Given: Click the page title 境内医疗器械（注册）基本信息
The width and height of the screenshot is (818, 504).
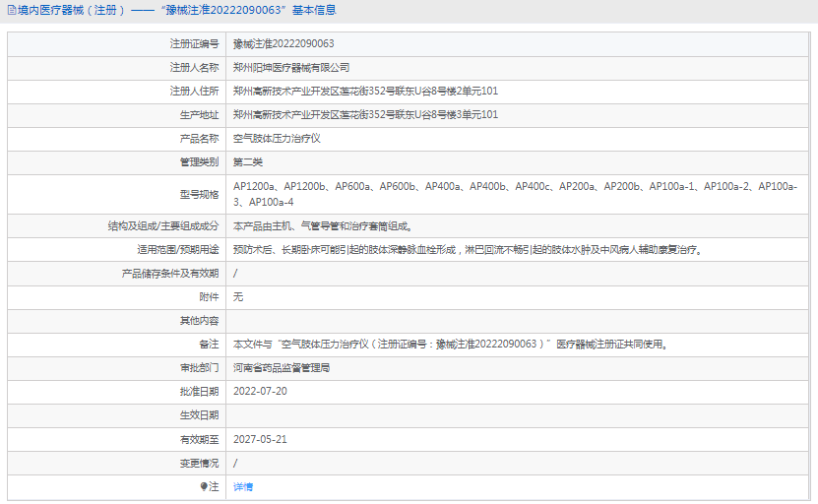Looking at the screenshot, I should point(177,11).
